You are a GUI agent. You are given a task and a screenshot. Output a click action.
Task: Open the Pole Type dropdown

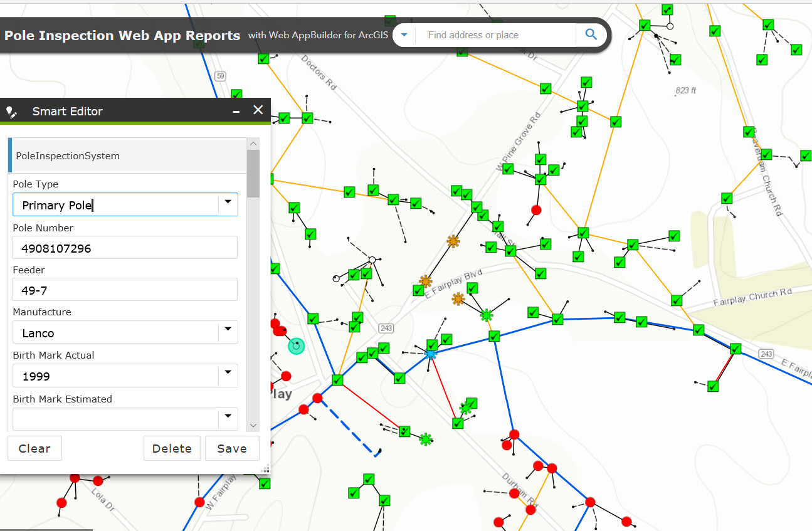tap(228, 204)
